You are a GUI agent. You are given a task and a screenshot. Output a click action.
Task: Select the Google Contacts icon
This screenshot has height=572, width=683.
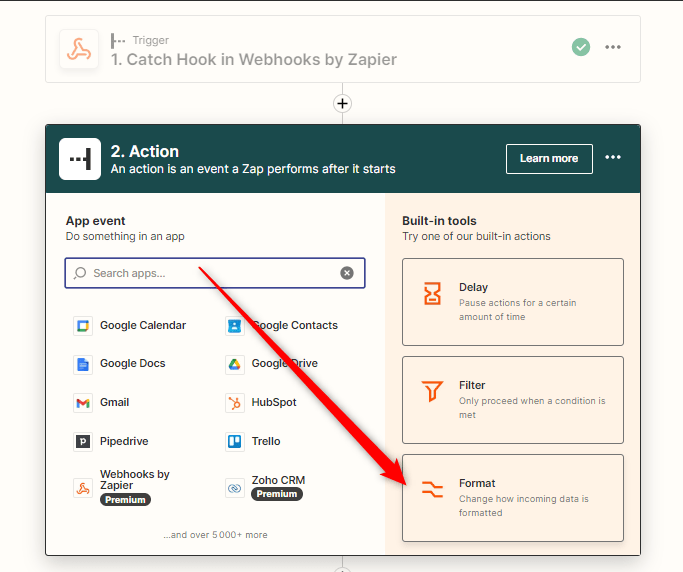pyautogui.click(x=234, y=326)
